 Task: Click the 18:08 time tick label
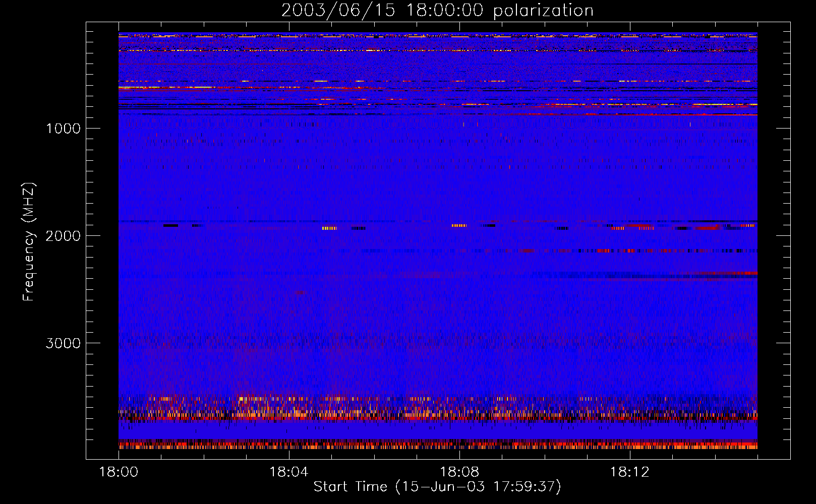pyautogui.click(x=459, y=472)
